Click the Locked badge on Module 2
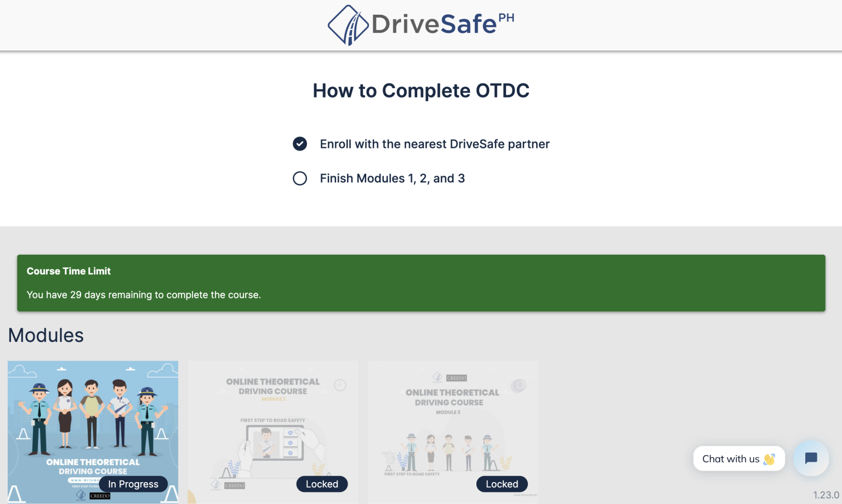Viewport: 842px width, 504px height. [322, 484]
